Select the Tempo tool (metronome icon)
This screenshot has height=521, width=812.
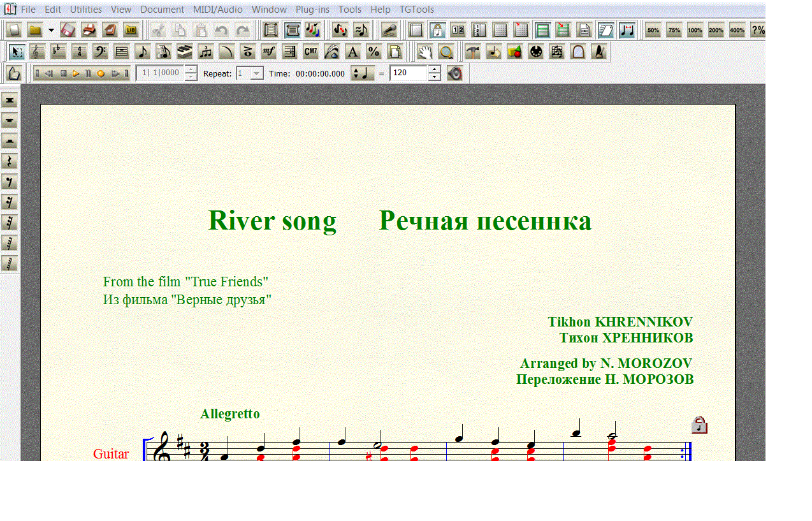coord(599,52)
